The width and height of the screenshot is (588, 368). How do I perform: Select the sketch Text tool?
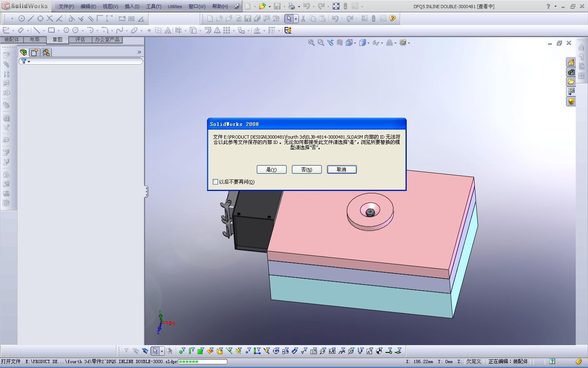[x=168, y=30]
